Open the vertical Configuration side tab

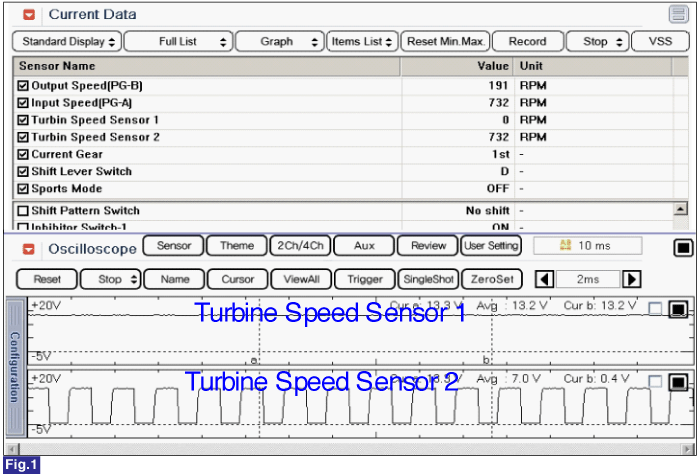(15, 367)
